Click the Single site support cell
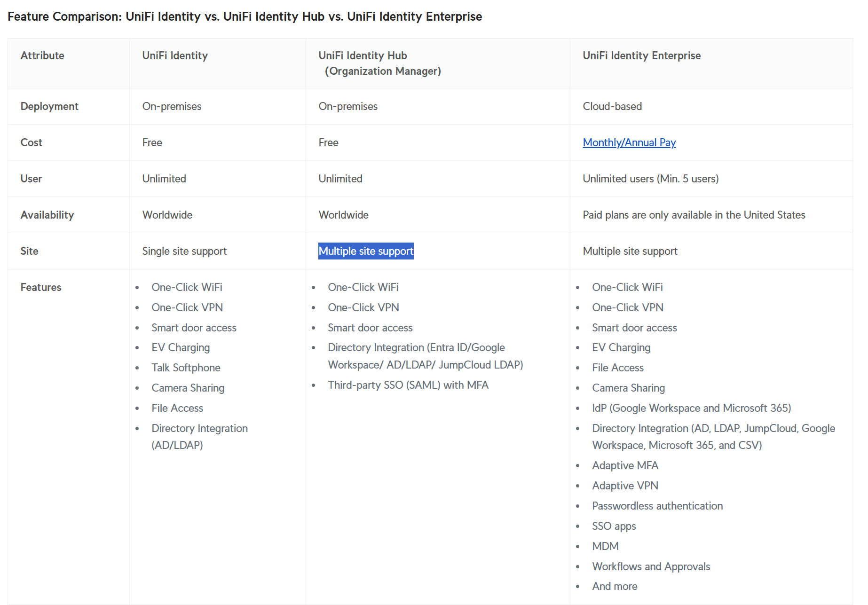This screenshot has height=605, width=868. 184,251
